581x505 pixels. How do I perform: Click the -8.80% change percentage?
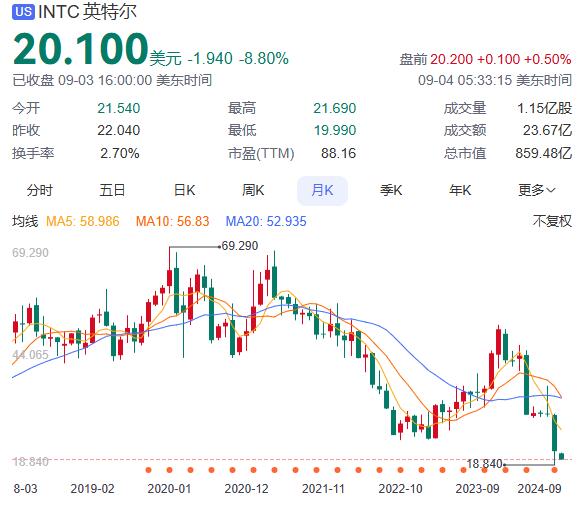pyautogui.click(x=264, y=59)
